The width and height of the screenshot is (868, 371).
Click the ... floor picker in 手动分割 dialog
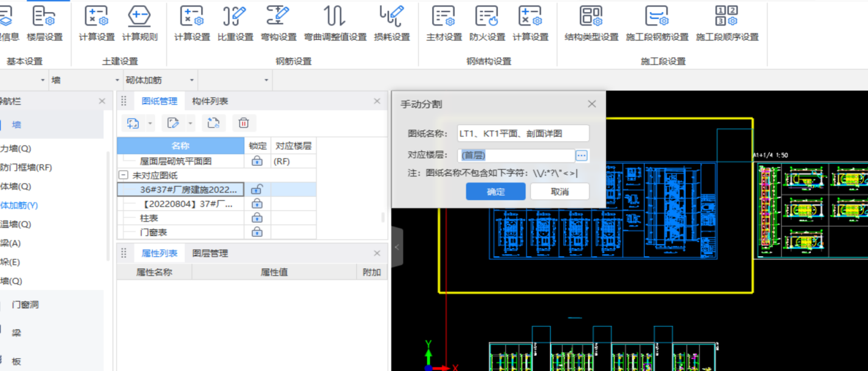pyautogui.click(x=582, y=156)
